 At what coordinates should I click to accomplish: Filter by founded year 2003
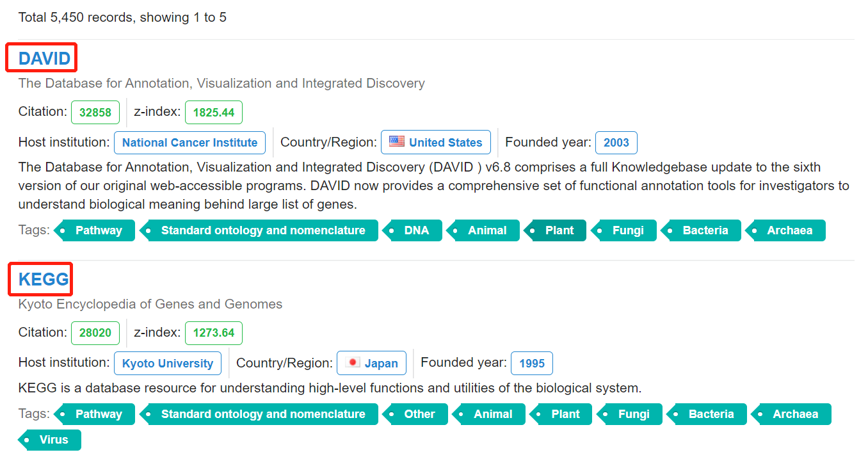coord(616,142)
